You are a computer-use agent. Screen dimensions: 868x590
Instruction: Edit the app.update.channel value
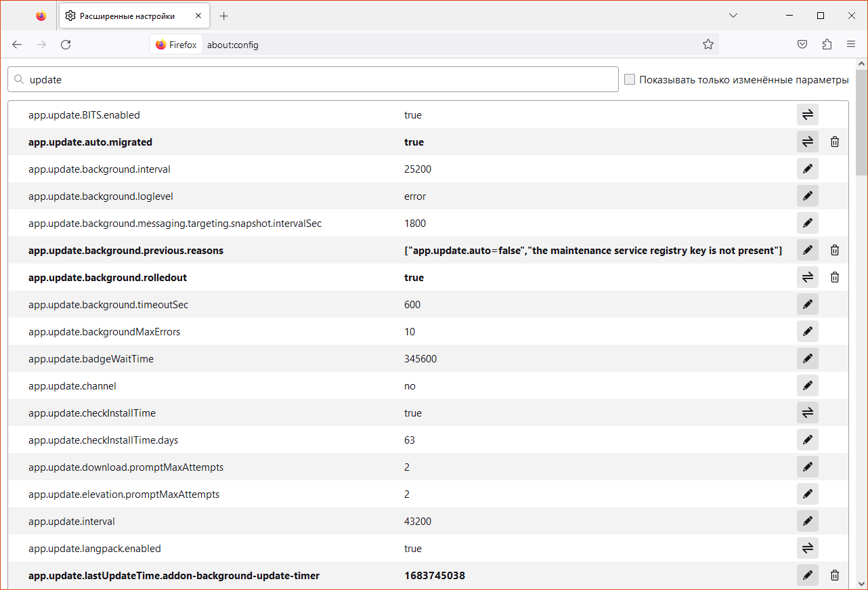(x=807, y=386)
